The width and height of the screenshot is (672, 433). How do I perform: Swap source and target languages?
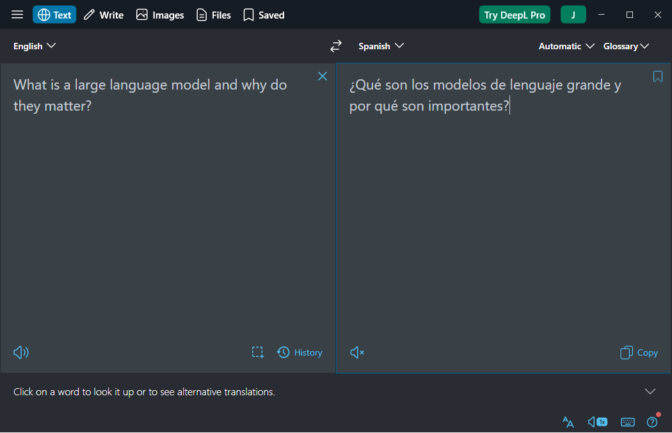[336, 46]
